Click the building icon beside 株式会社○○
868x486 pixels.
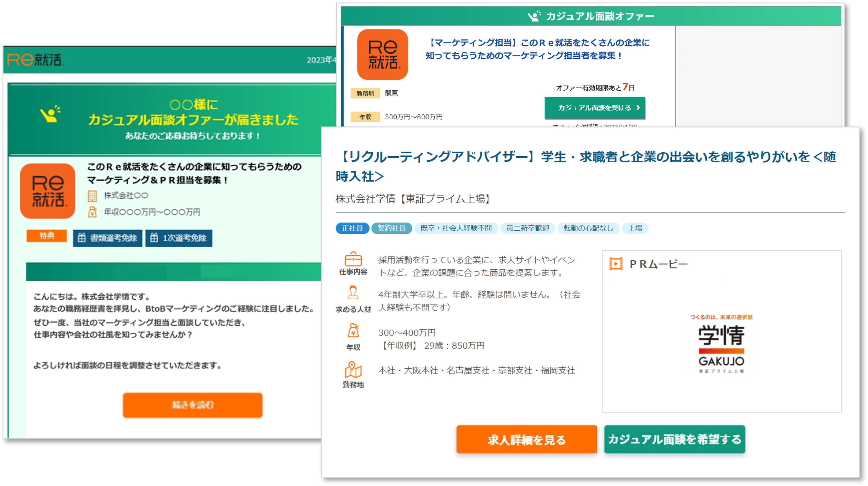(92, 196)
